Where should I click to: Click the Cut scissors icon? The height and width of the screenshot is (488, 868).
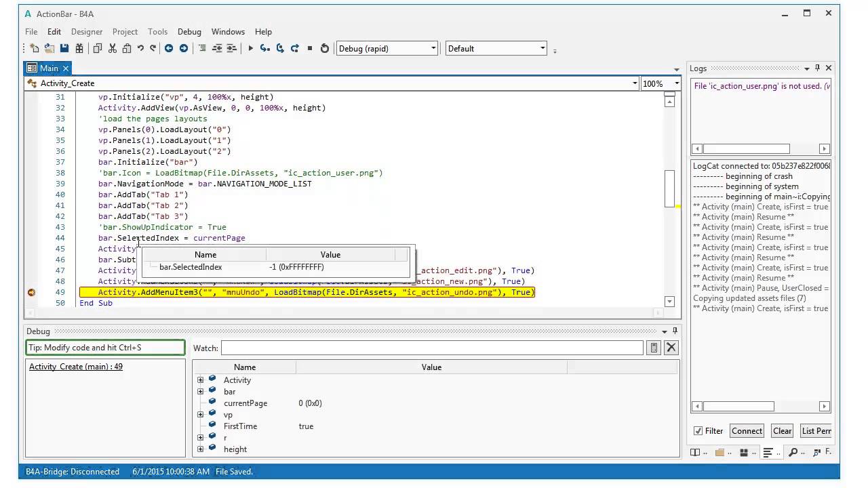click(x=113, y=48)
